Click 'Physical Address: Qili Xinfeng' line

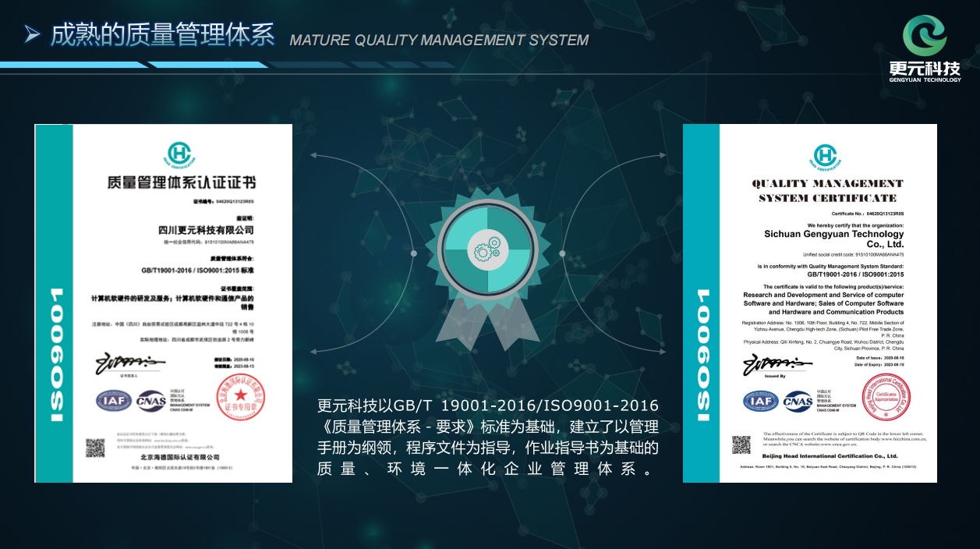click(823, 342)
